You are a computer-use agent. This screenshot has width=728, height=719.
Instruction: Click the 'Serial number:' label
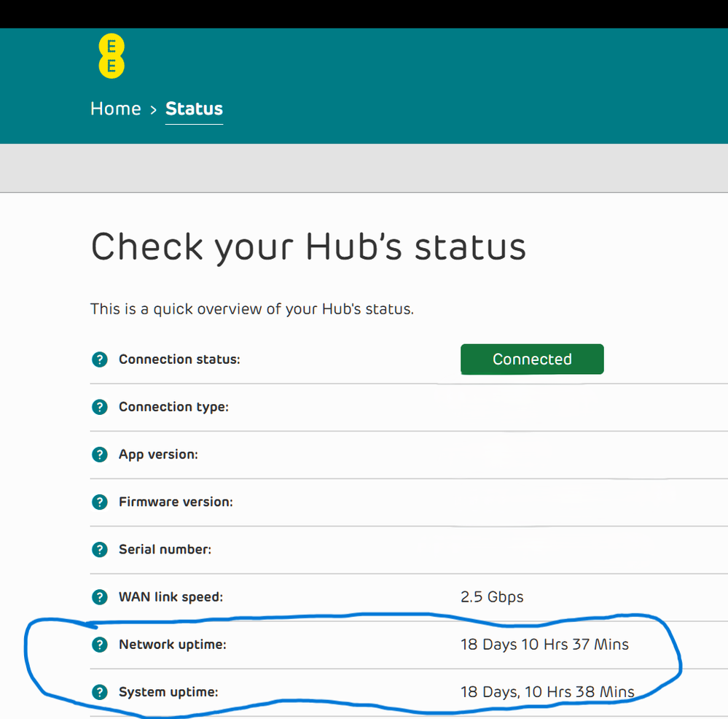165,550
